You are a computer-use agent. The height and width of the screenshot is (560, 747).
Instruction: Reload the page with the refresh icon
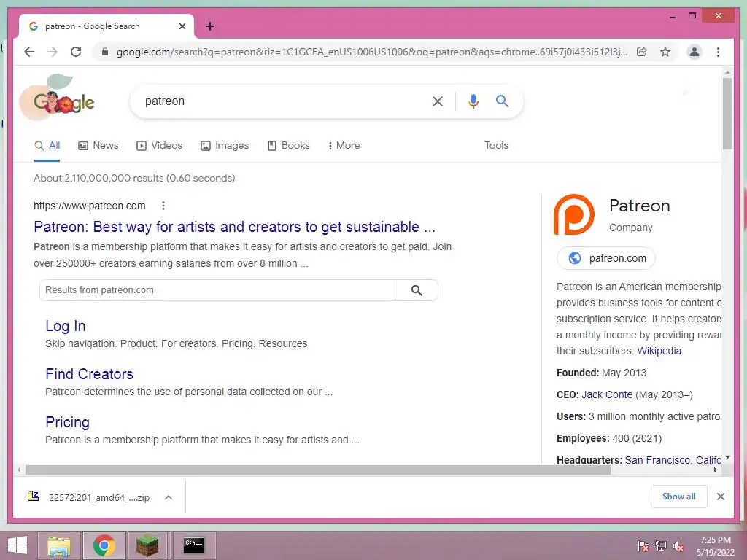(x=76, y=52)
